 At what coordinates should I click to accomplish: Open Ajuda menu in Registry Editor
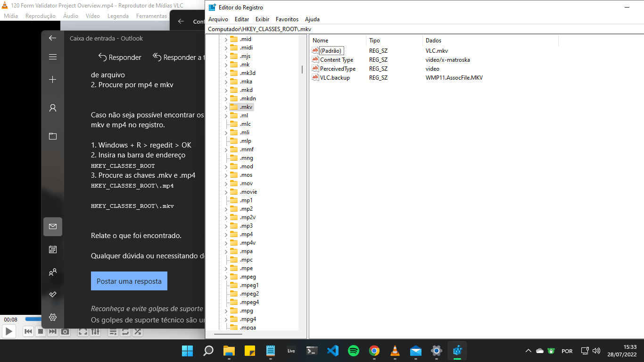coord(312,19)
